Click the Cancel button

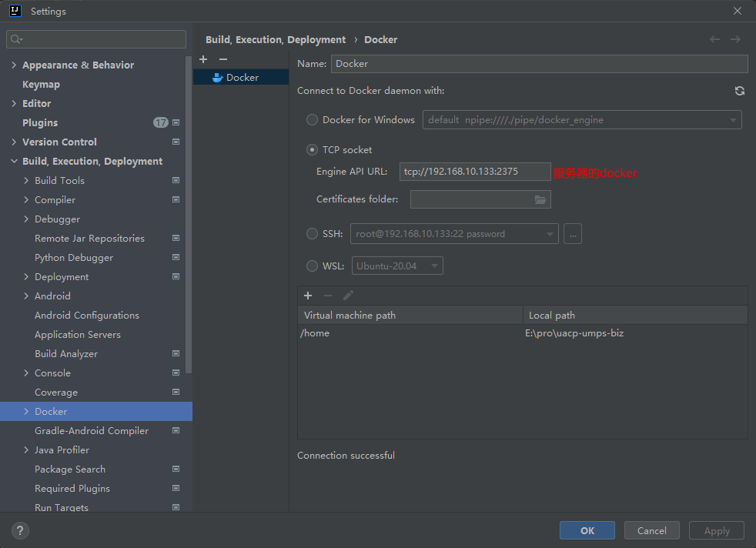(x=652, y=530)
